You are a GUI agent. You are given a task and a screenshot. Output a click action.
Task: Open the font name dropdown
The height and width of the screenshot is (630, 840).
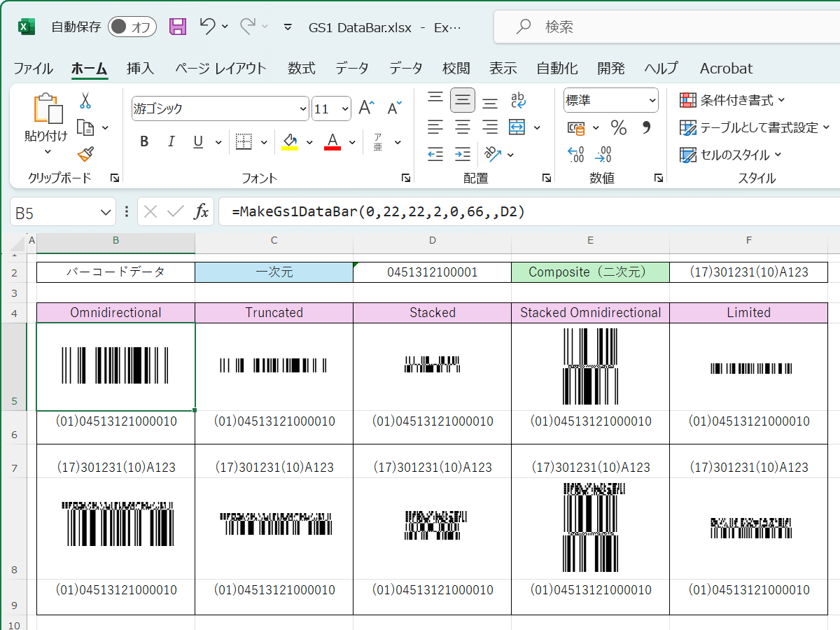point(304,109)
